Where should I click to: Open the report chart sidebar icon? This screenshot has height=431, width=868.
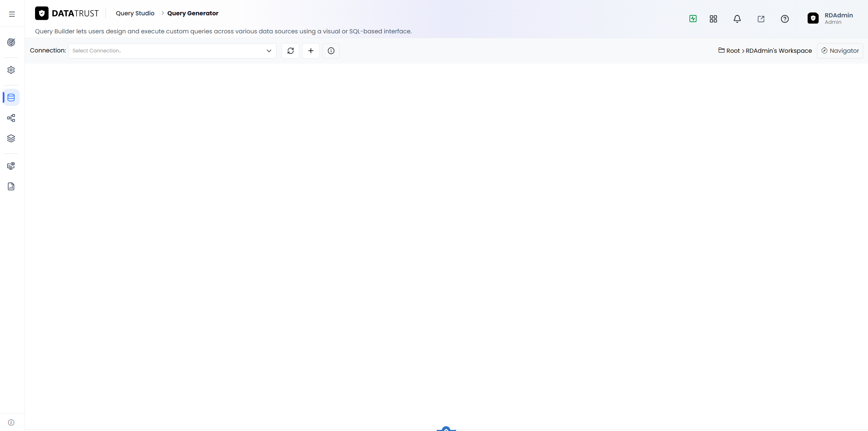tap(11, 186)
